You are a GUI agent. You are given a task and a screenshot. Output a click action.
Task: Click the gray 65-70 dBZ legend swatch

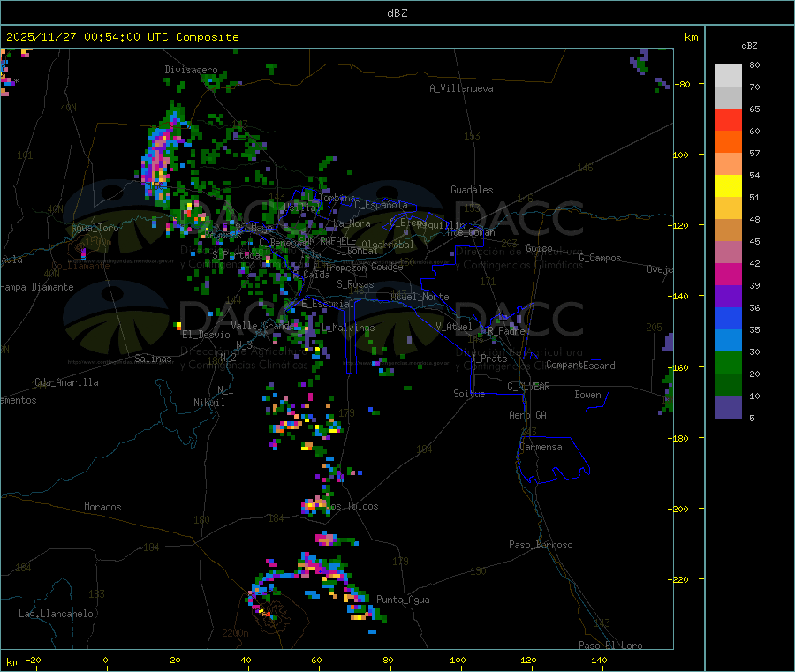coord(728,97)
